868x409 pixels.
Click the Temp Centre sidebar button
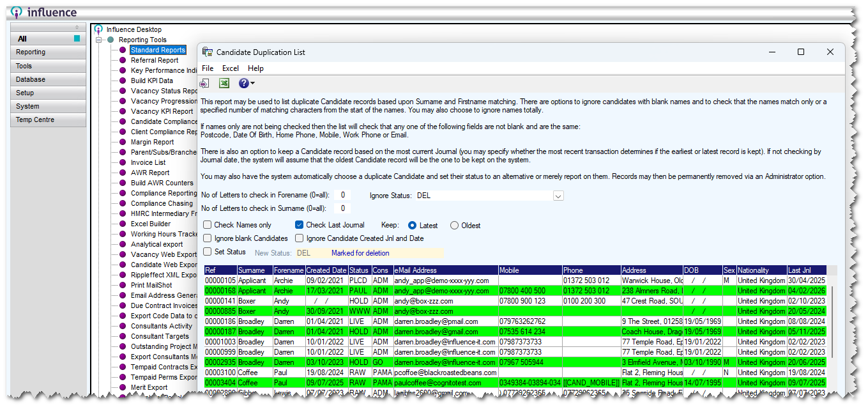[x=48, y=120]
